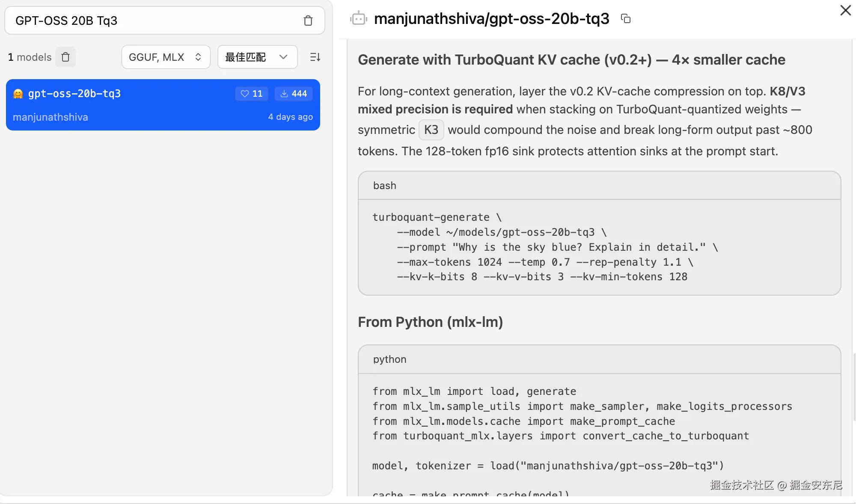Click the 444 downloads badge
This screenshot has width=856, height=504.
(294, 94)
